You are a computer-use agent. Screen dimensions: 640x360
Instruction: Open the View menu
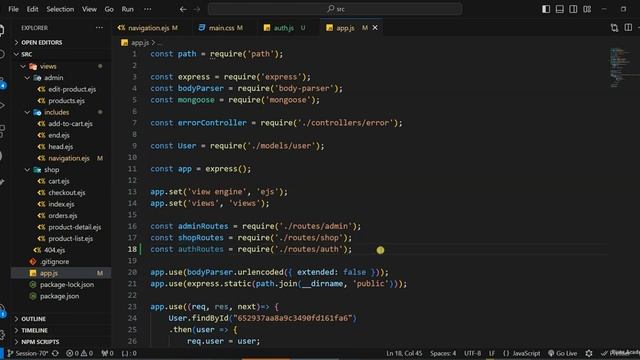(x=89, y=9)
